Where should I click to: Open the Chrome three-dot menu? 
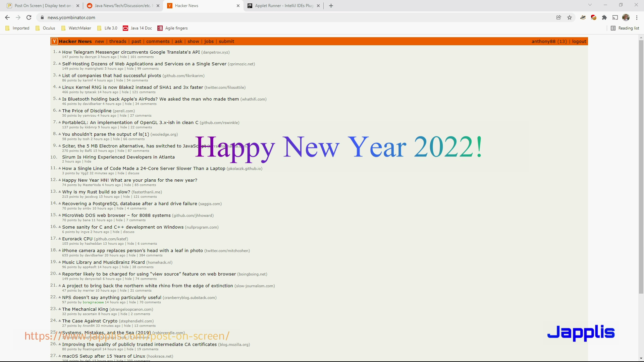[637, 17]
